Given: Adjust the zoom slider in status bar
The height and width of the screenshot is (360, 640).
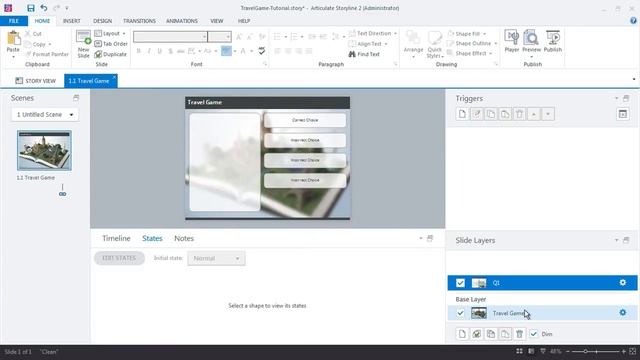Looking at the screenshot, I should [585, 351].
